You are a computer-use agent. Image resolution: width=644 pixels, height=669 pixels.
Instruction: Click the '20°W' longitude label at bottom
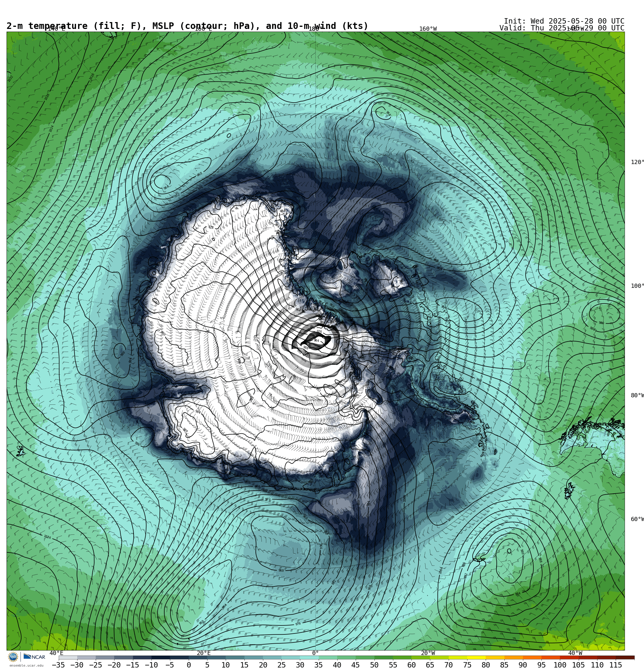click(x=428, y=653)
